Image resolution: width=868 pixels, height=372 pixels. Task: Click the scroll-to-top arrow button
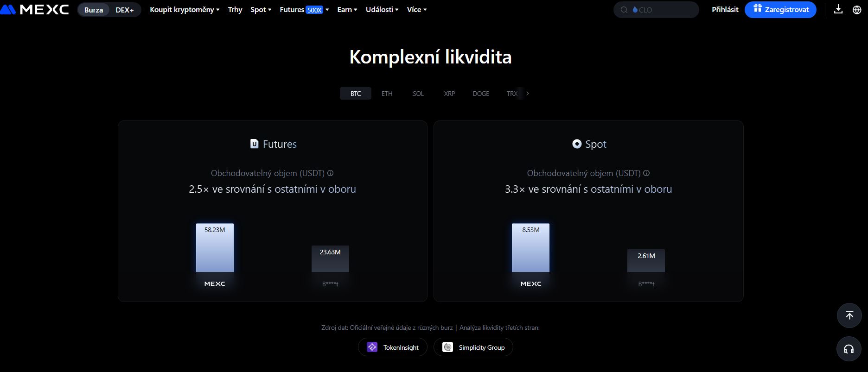[849, 315]
